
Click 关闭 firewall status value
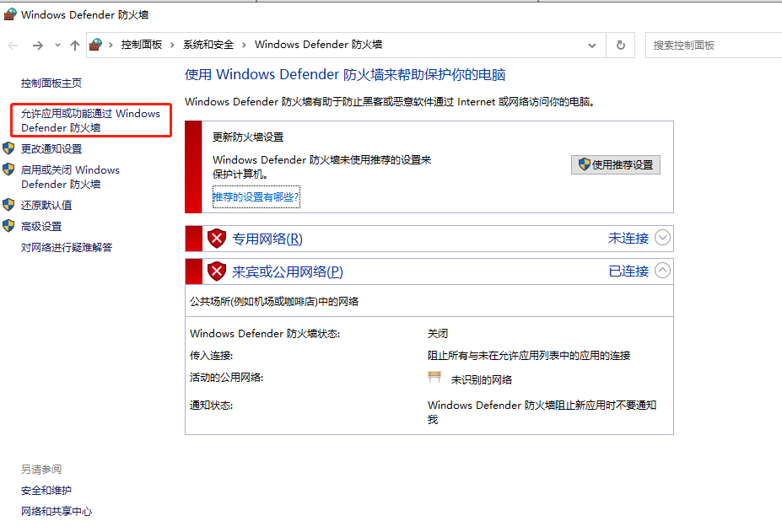437,334
